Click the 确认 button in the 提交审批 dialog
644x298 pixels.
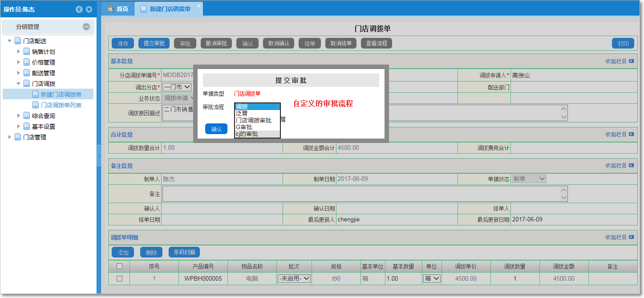(x=216, y=129)
